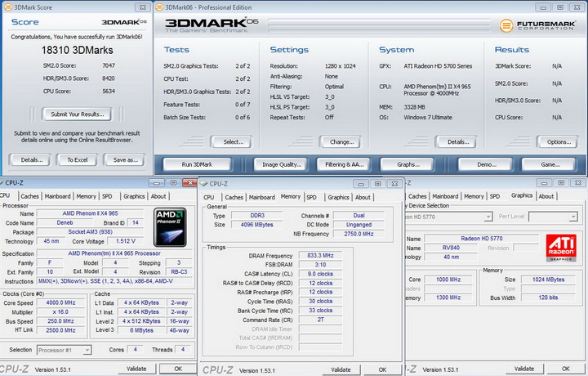Click Validate in left CPU-Z window
The image size is (588, 376).
[136, 369]
